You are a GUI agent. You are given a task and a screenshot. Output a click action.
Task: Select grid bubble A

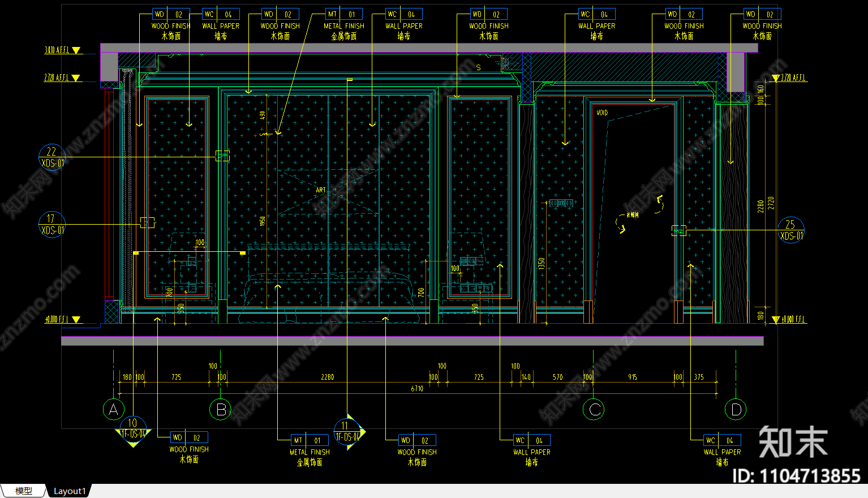point(113,410)
